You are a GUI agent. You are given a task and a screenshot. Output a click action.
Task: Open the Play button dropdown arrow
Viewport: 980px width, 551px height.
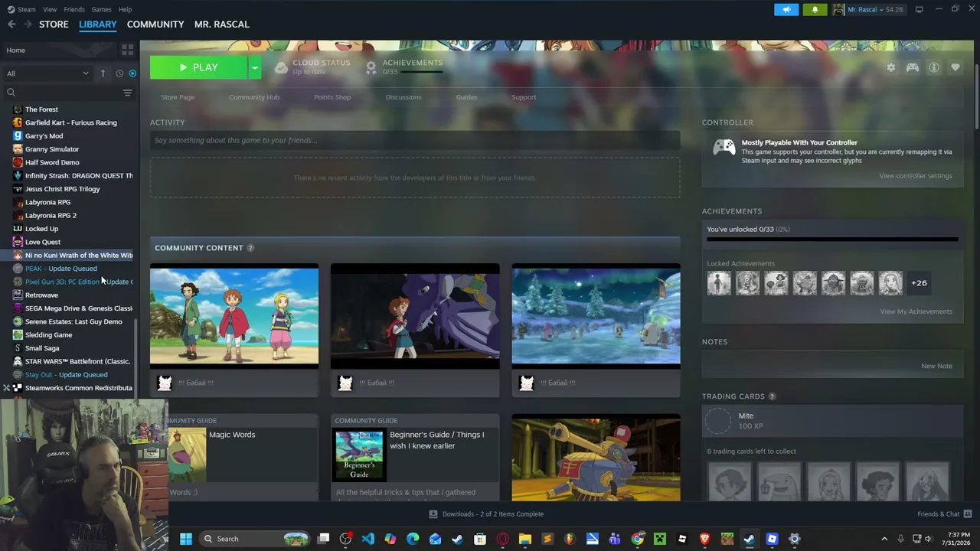pyautogui.click(x=254, y=67)
